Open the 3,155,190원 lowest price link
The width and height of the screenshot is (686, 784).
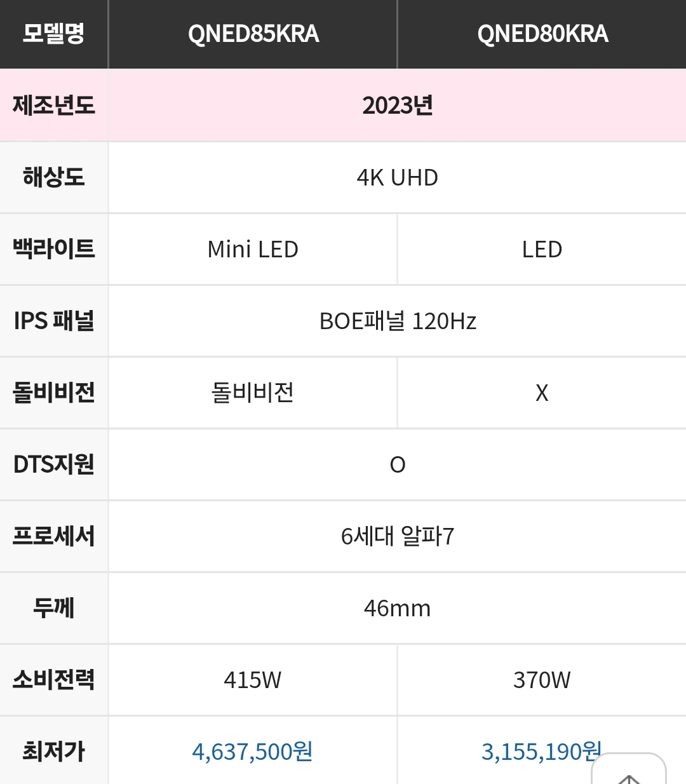(x=541, y=752)
